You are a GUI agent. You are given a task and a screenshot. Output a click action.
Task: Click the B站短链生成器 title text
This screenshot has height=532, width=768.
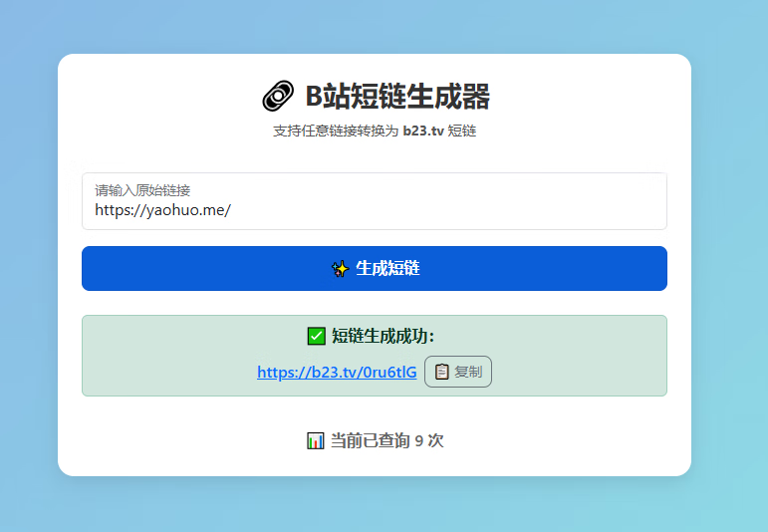coord(397,96)
